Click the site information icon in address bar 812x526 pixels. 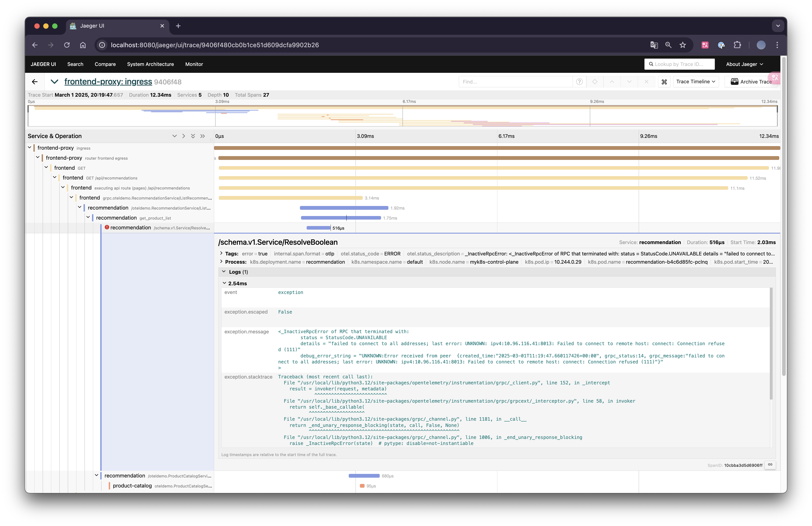tap(102, 45)
